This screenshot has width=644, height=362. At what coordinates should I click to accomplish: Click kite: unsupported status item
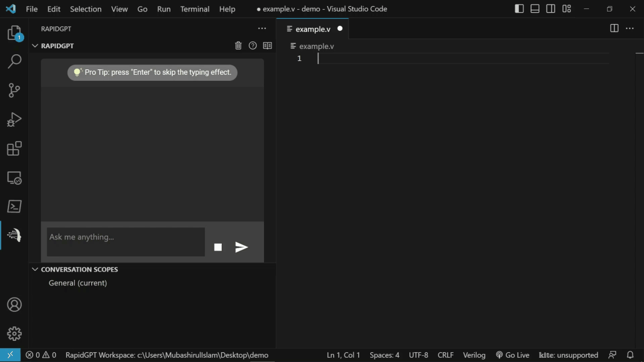568,355
